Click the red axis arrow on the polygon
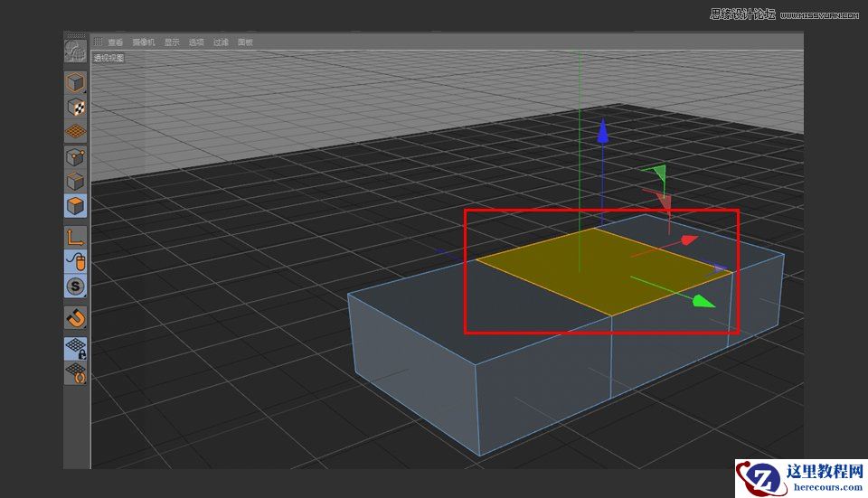 click(x=689, y=240)
